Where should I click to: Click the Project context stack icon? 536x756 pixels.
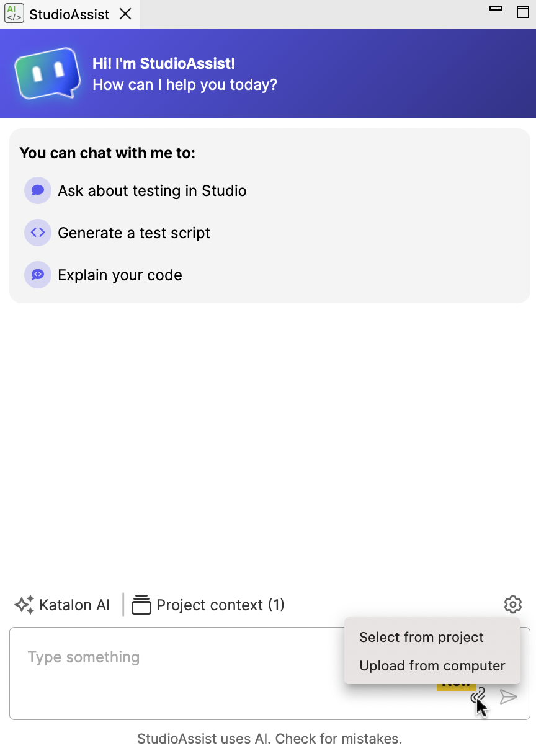[141, 605]
